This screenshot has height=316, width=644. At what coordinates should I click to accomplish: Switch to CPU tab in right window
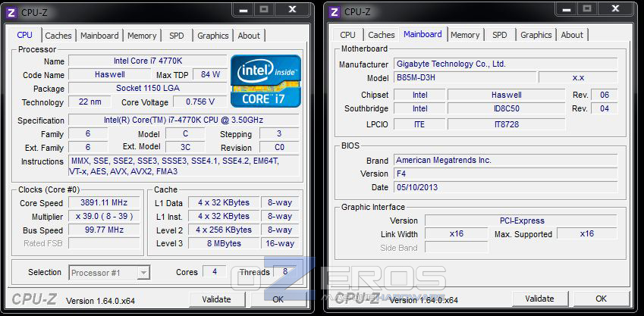coord(348,35)
